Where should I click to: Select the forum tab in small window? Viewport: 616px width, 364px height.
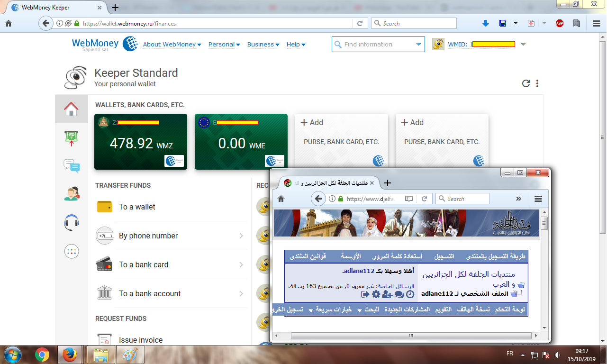(x=330, y=182)
